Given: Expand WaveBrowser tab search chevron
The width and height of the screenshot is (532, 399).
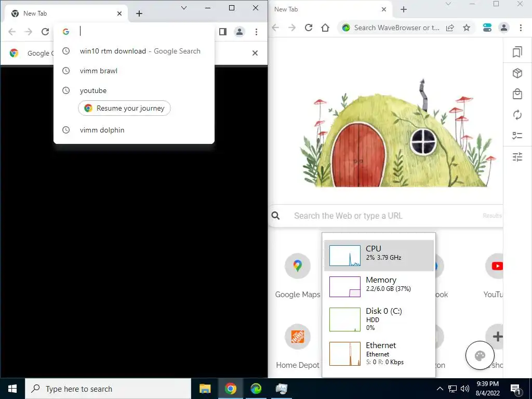Looking at the screenshot, I should [448, 4].
